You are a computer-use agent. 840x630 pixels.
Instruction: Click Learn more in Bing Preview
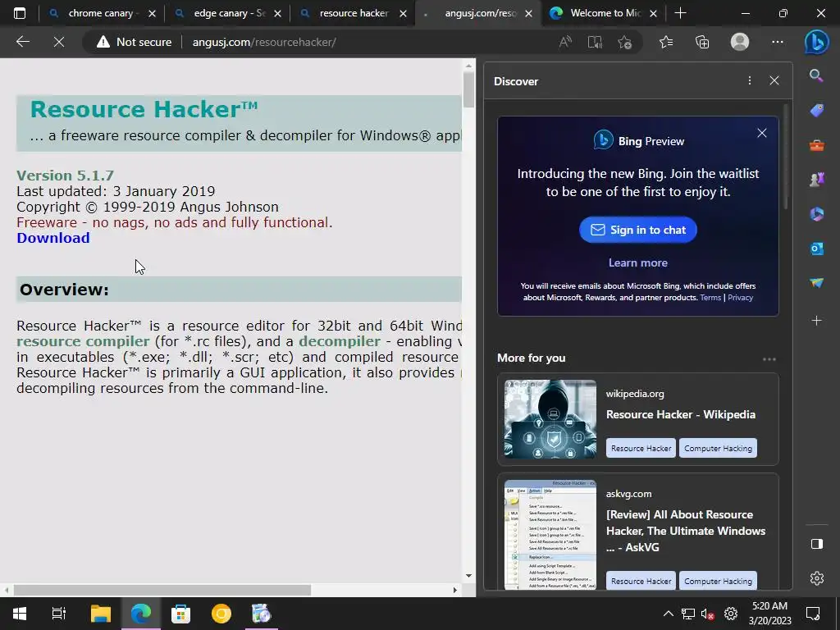coord(637,262)
